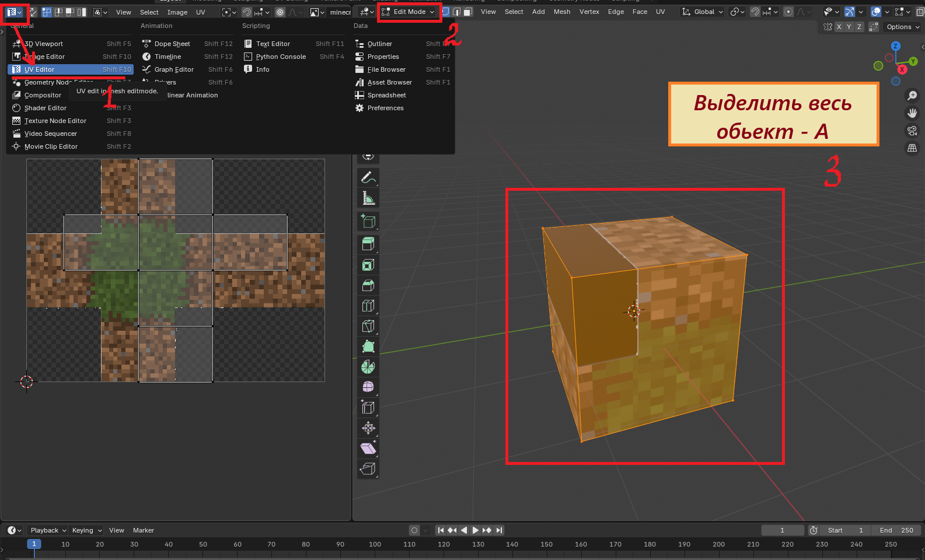The height and width of the screenshot is (560, 925).
Task: Toggle Z axis mesh symmetry
Action: point(859,27)
